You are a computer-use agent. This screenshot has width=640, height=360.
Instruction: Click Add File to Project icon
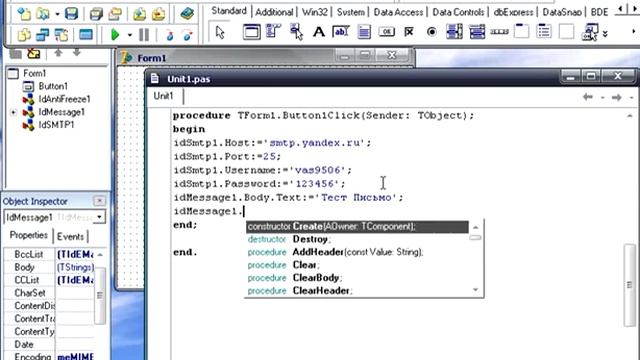(x=139, y=14)
